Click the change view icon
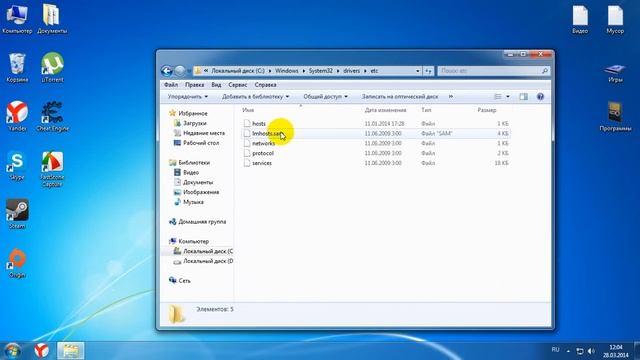The height and width of the screenshot is (360, 640). click(x=498, y=97)
